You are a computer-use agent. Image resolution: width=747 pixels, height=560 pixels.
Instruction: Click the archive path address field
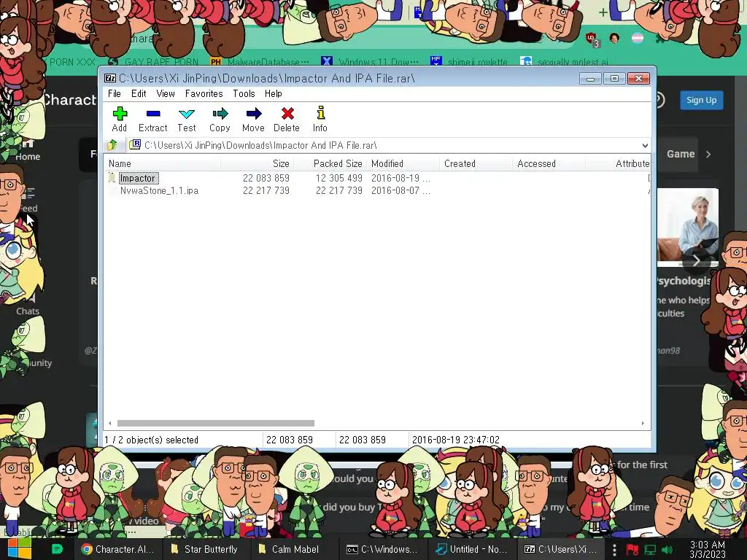coord(384,145)
